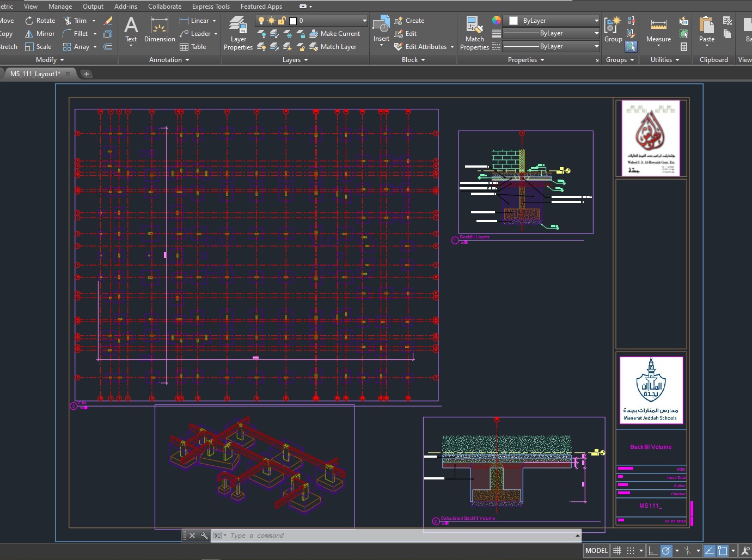Close the command line window
Image resolution: width=752 pixels, height=560 pixels.
pos(192,536)
